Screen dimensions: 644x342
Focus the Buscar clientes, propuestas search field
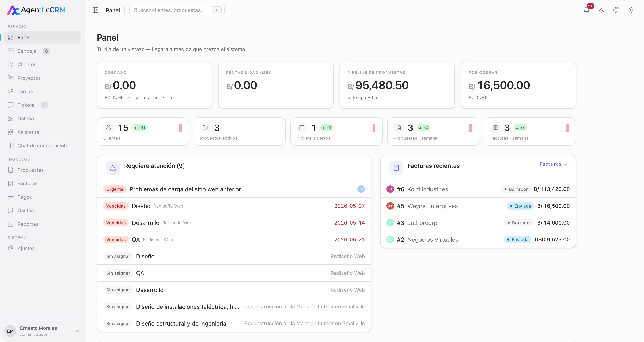176,10
